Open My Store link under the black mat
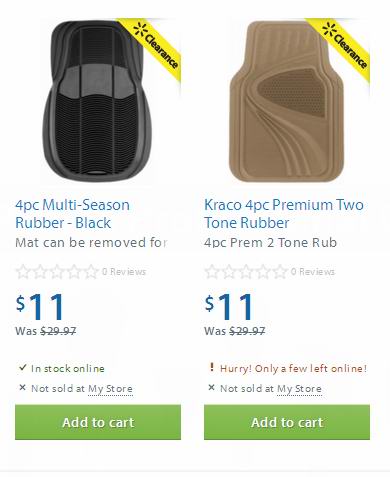This screenshot has width=390, height=477. pos(110,389)
